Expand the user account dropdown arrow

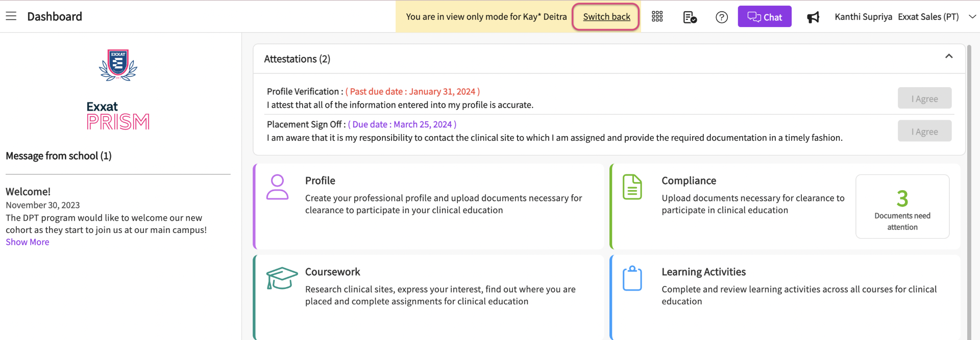(x=972, y=17)
